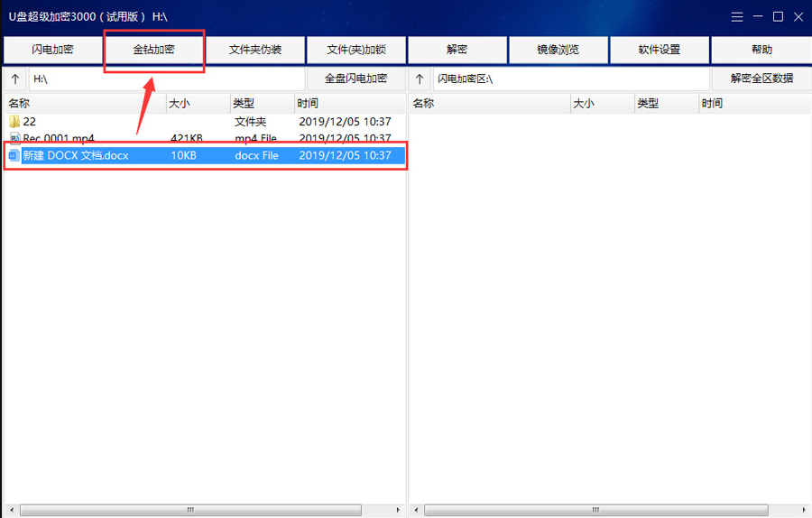This screenshot has width=812, height=518.
Task: Click 解密全区数据 button
Action: [x=761, y=79]
